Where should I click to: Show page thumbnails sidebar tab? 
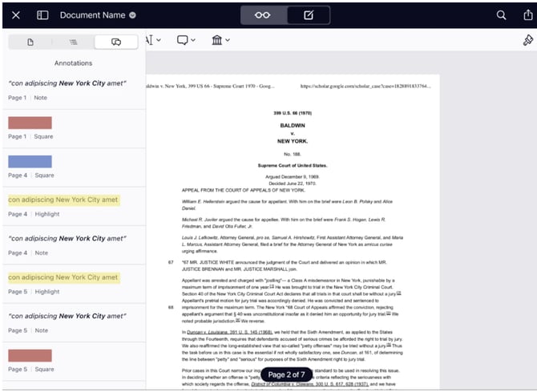30,42
